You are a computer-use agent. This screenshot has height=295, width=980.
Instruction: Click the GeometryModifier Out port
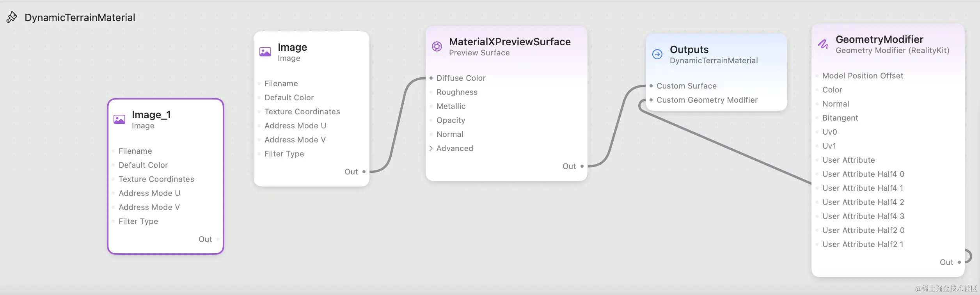pos(959,262)
